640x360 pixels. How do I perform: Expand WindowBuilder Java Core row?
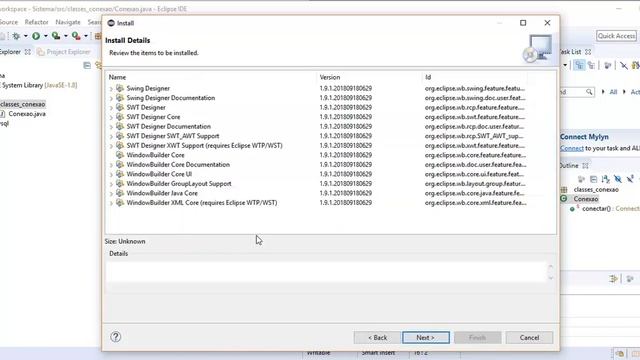point(111,193)
